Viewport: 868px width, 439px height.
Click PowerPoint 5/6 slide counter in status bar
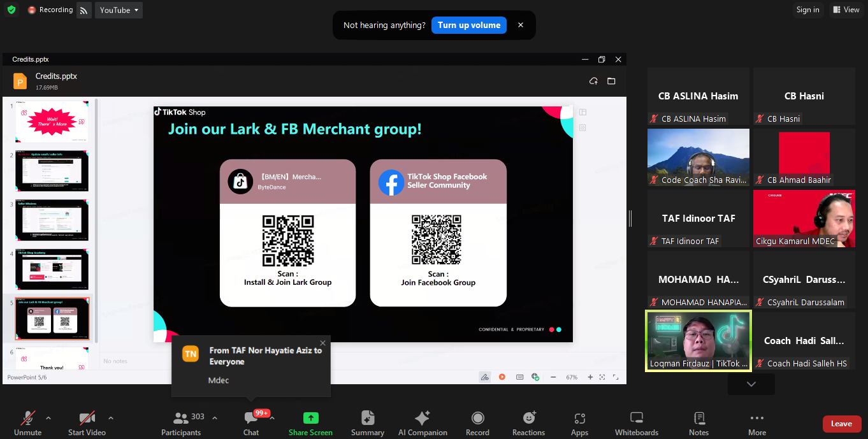(x=27, y=377)
